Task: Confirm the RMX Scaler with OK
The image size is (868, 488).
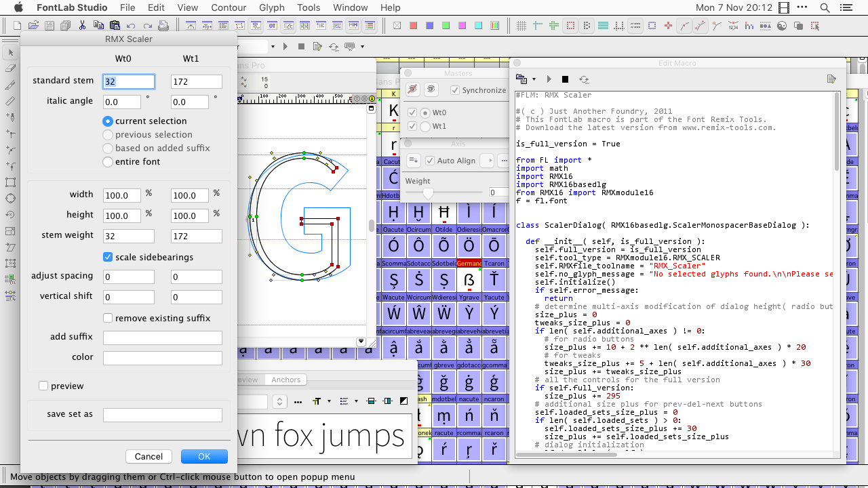Action: [x=204, y=456]
